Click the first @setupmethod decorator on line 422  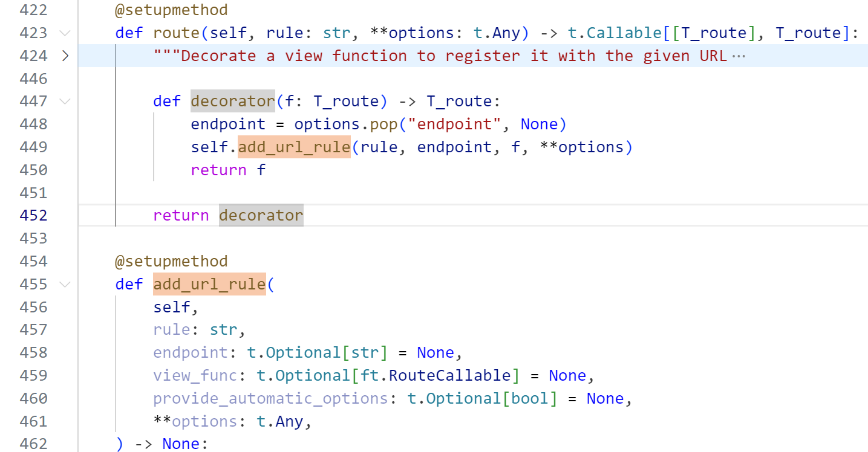click(x=172, y=10)
